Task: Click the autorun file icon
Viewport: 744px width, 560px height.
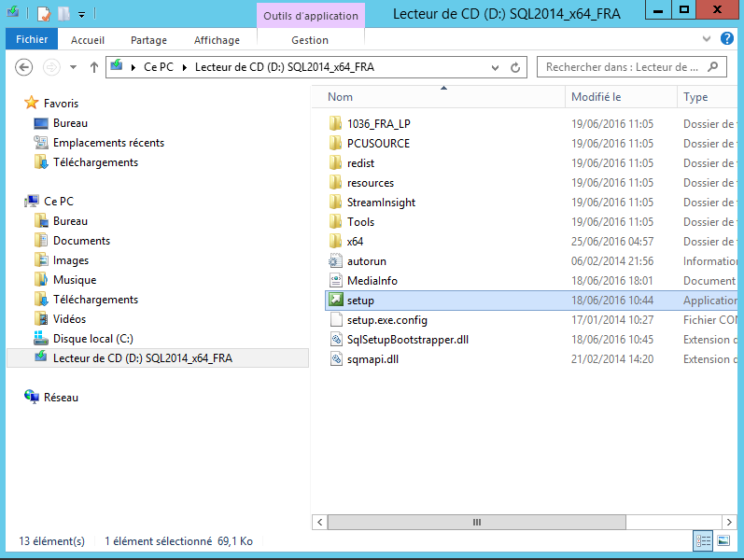Action: [x=335, y=261]
